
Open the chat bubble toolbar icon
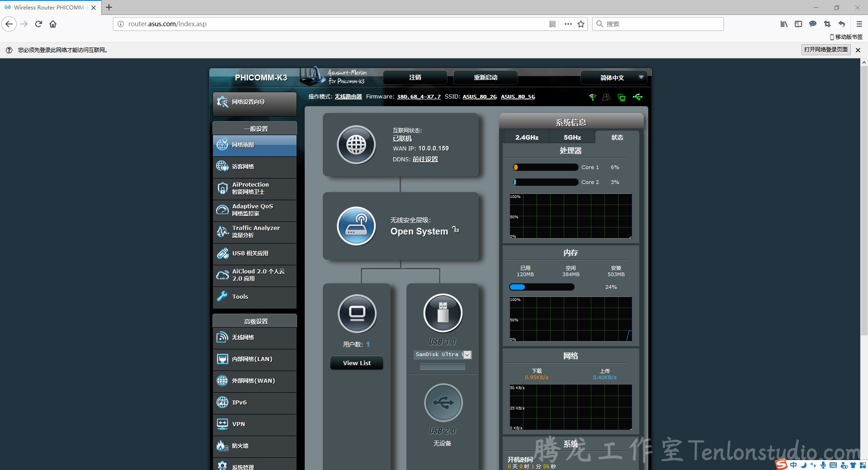(x=813, y=24)
